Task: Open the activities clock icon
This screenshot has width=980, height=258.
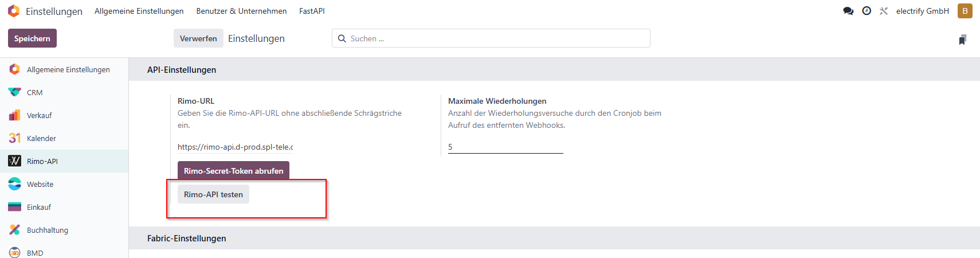Action: click(x=867, y=11)
